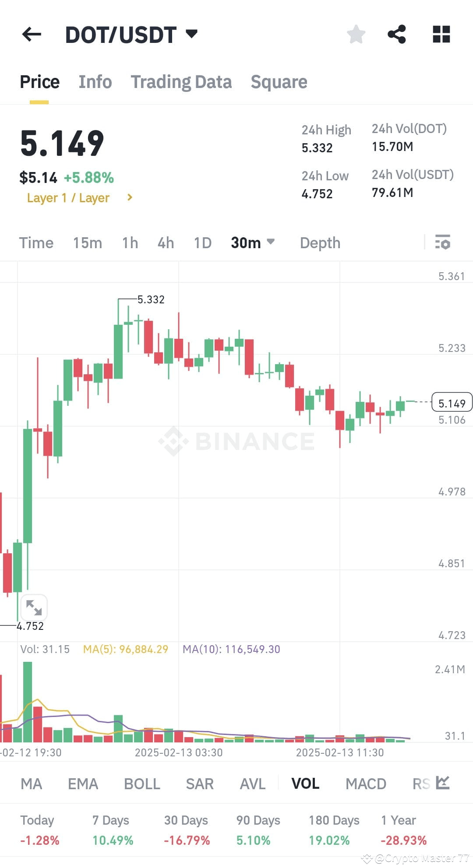Select the chart style icon beside RSI
This screenshot has height=868, width=473.
click(442, 784)
